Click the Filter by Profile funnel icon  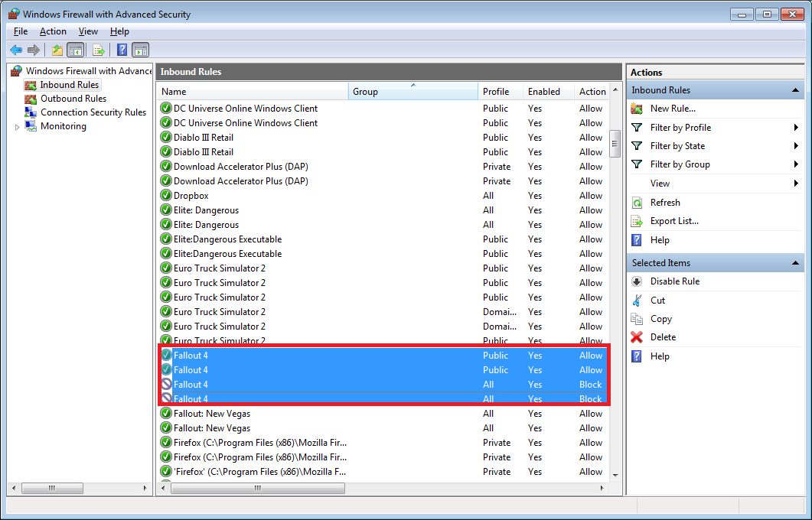click(637, 127)
